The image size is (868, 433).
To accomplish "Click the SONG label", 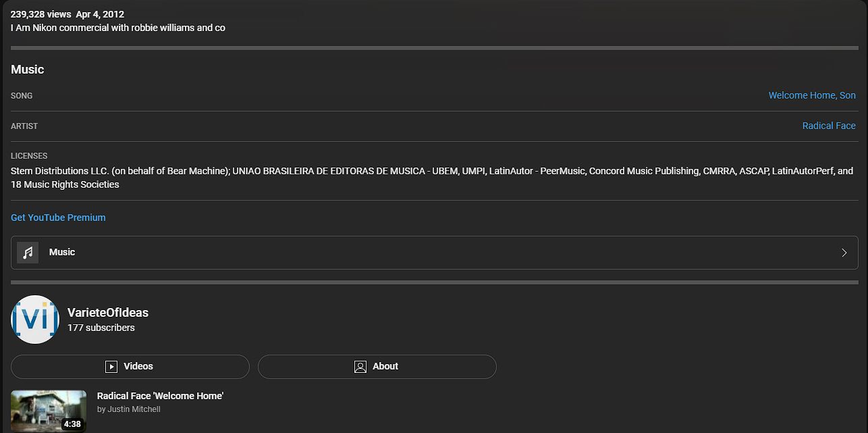I will point(22,96).
